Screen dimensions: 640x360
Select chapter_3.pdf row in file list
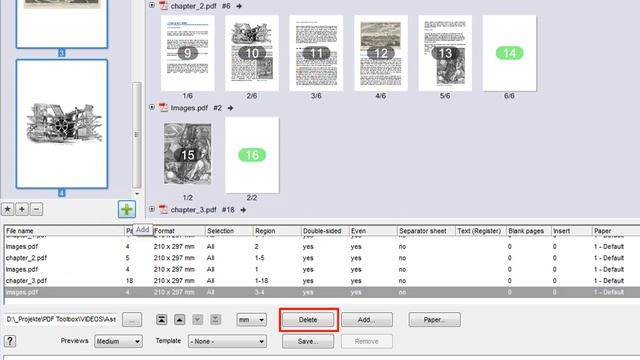click(x=322, y=281)
